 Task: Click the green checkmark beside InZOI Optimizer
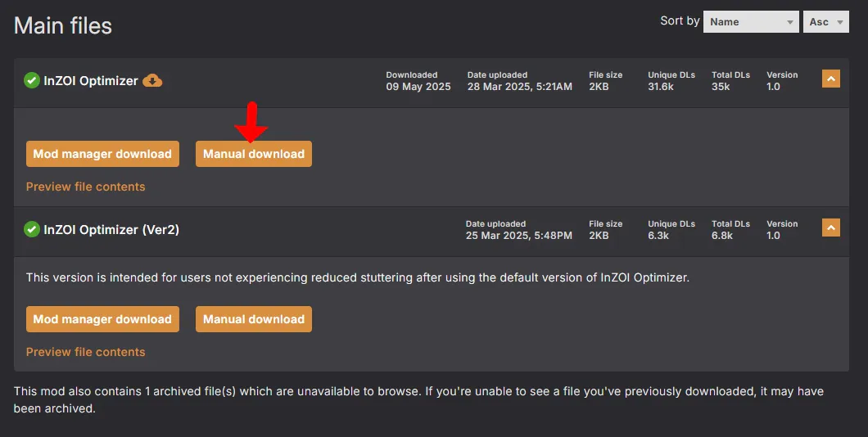coord(32,80)
